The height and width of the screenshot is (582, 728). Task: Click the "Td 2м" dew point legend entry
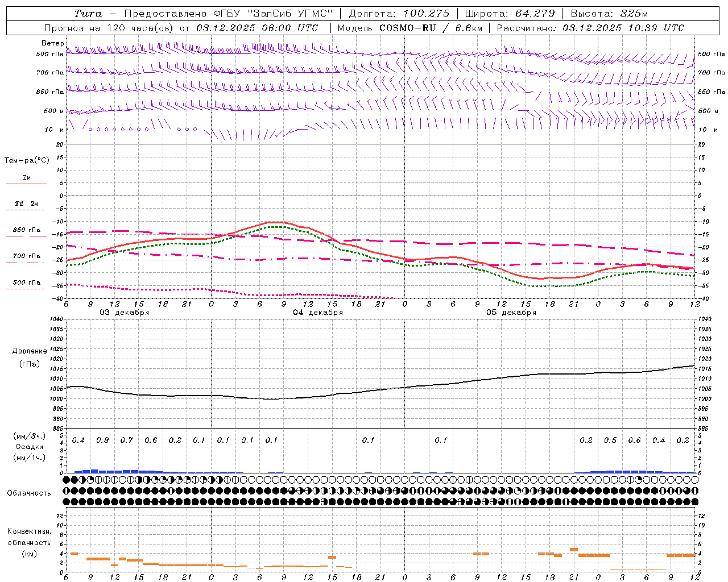pyautogui.click(x=27, y=203)
